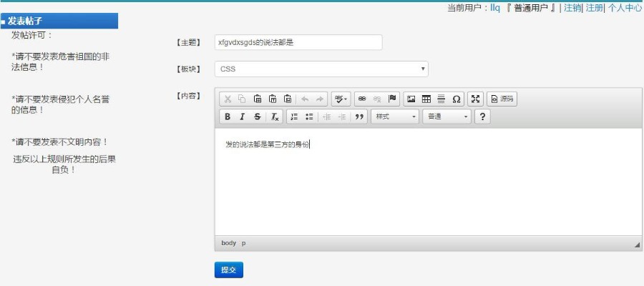Toggle block quote formatting
The height and width of the screenshot is (286, 644).
point(359,117)
